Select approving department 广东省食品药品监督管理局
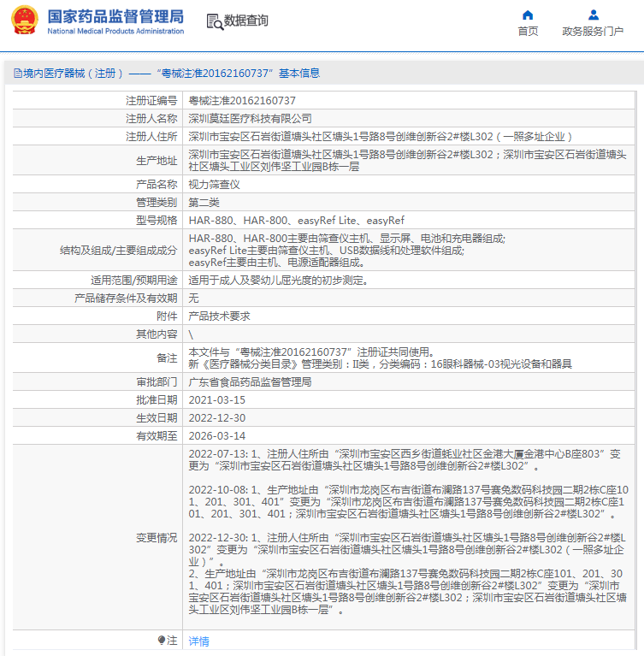 250,382
